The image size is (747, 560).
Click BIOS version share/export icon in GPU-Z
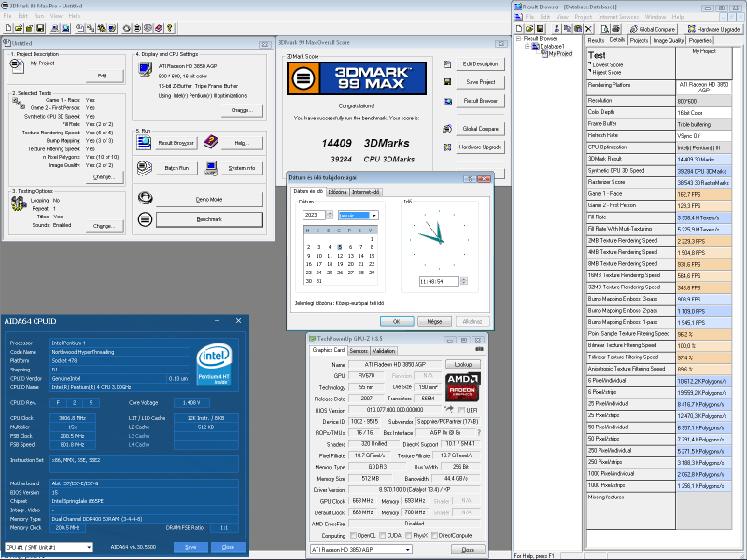[448, 410]
